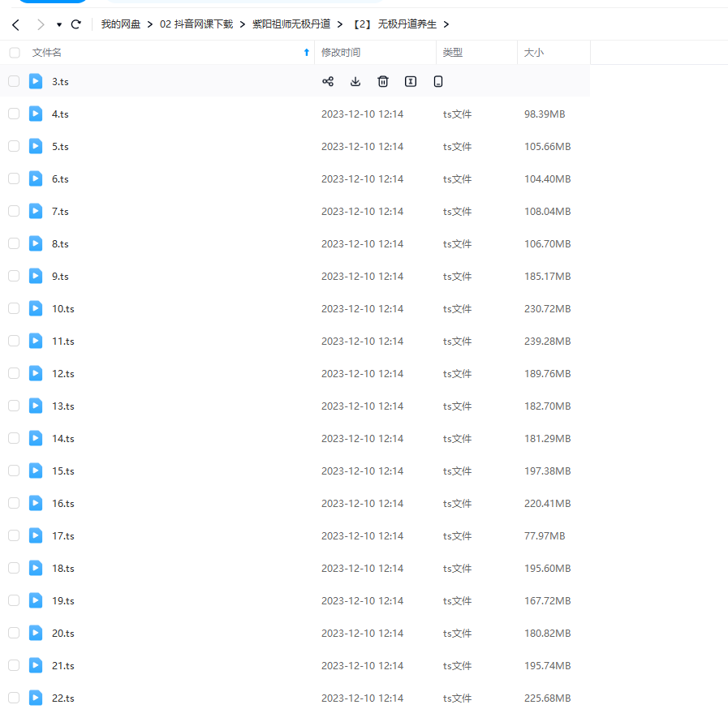The image size is (728, 722).
Task: Click size value 225.68MB
Action: [x=547, y=698]
